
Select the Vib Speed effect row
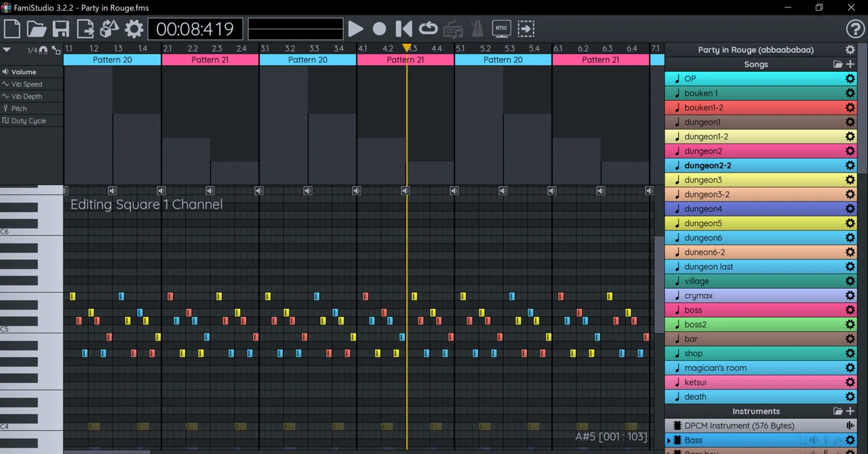coord(32,84)
